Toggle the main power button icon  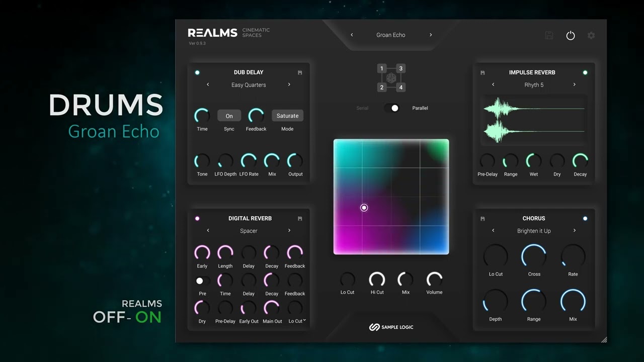(x=571, y=36)
